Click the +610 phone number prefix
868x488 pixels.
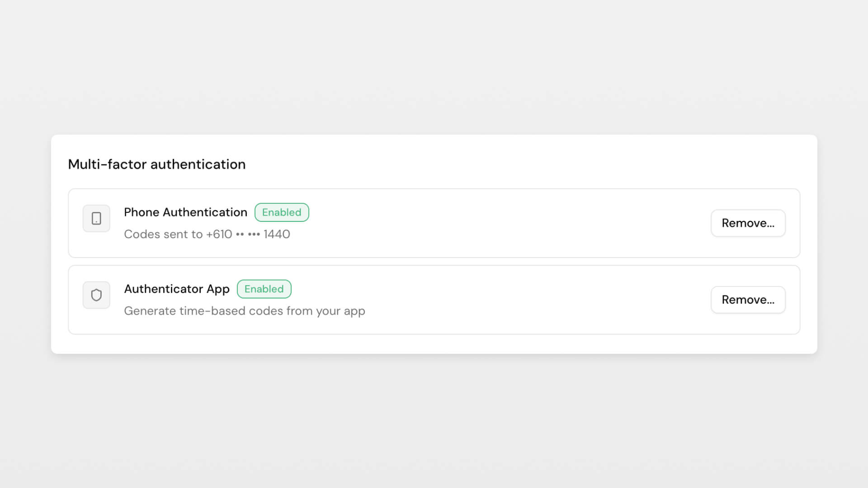[219, 235]
